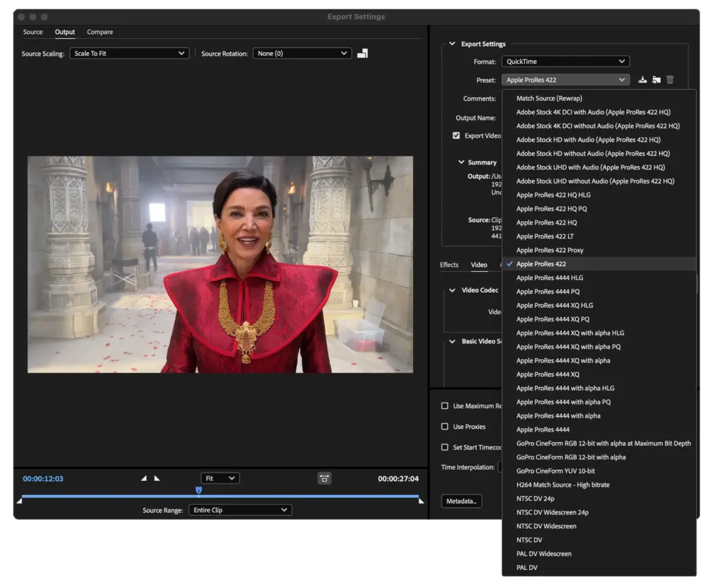Choose NTSC DV 24p preset
The width and height of the screenshot is (712, 588).
(599, 498)
